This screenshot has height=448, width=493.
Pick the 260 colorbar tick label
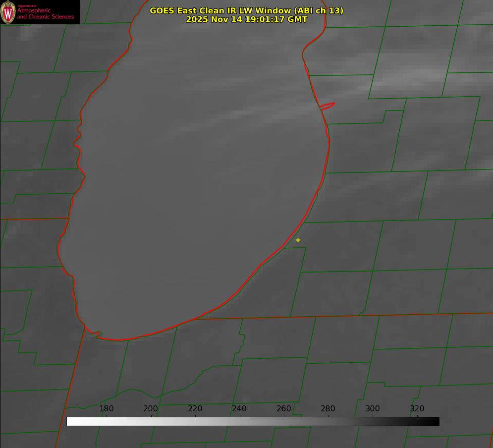(x=284, y=409)
